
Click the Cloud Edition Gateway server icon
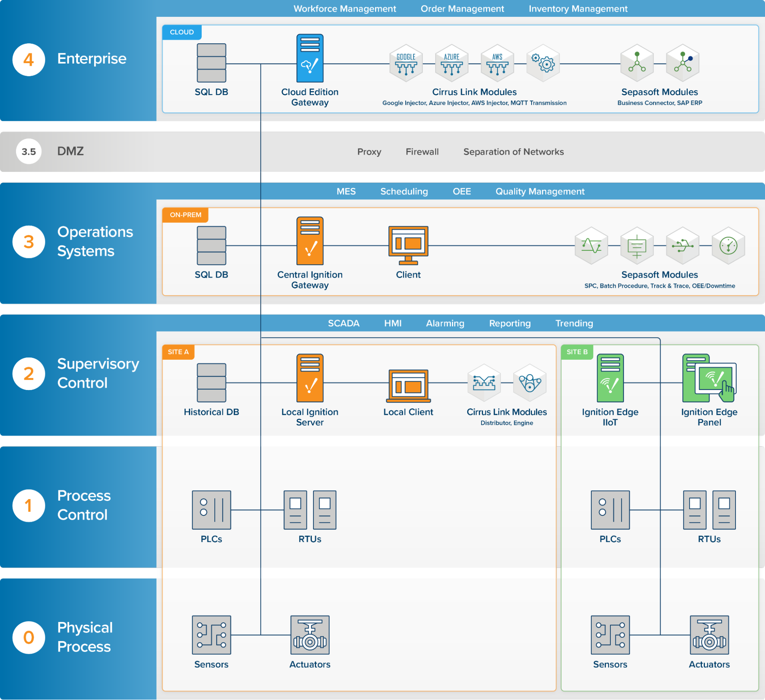click(310, 58)
